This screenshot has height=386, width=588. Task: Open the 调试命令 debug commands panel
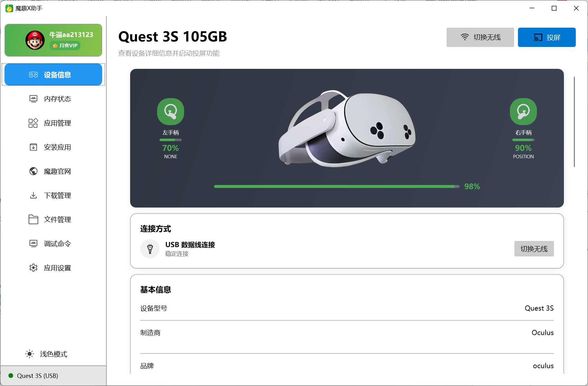(x=53, y=244)
